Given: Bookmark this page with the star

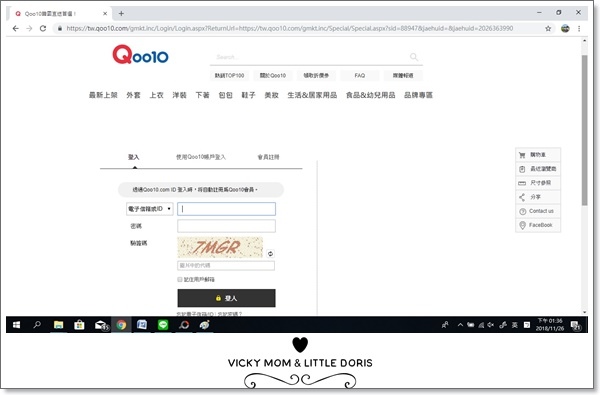Looking at the screenshot, I should tap(548, 28).
